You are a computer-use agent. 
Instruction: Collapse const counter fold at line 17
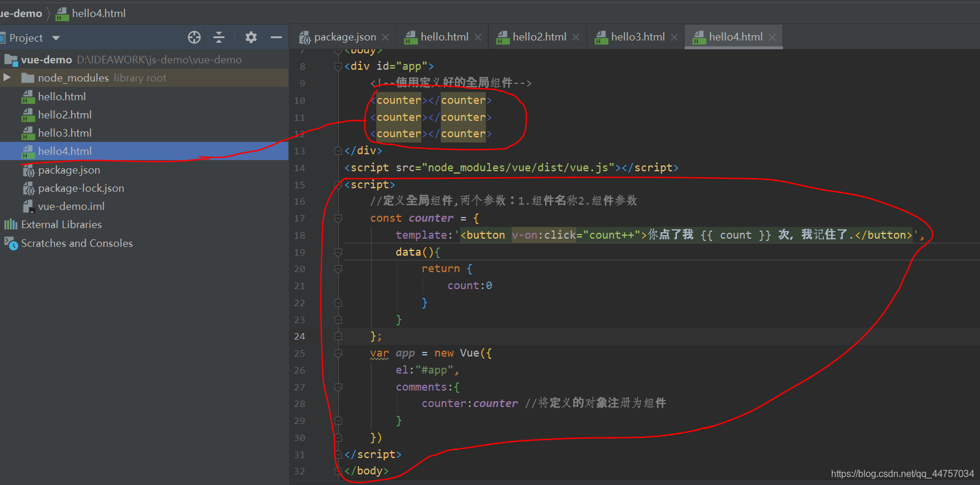pyautogui.click(x=338, y=218)
